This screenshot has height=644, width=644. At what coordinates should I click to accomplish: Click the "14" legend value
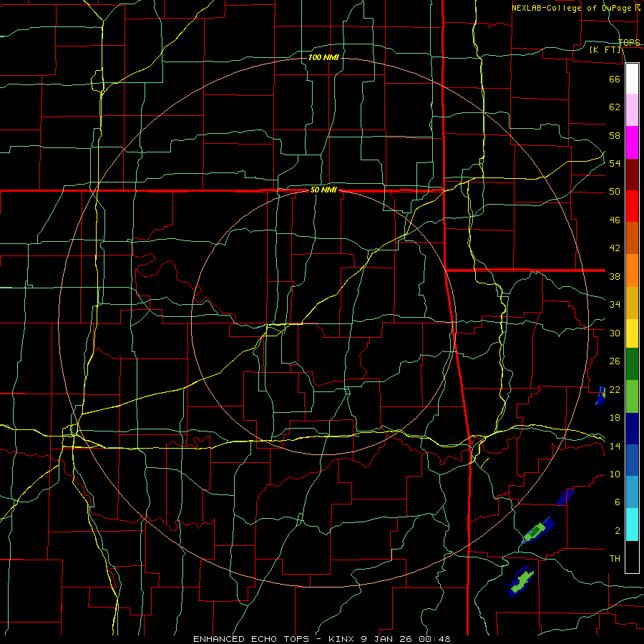[x=615, y=446]
